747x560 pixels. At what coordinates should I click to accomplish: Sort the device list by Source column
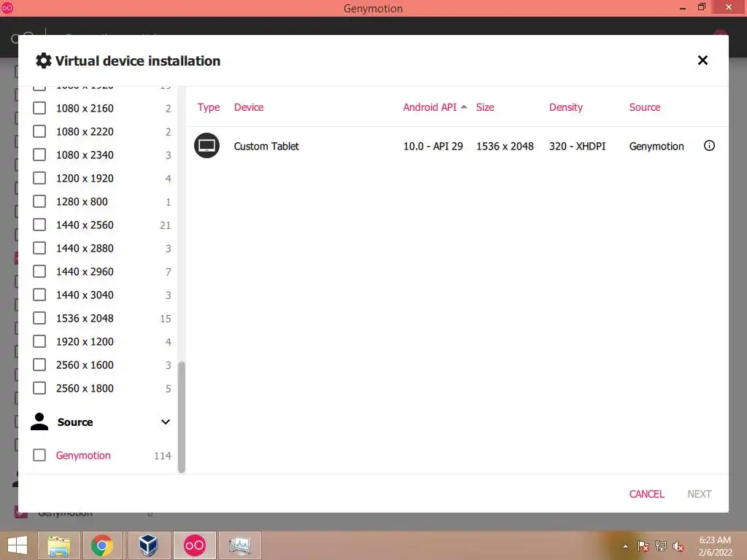coord(645,107)
